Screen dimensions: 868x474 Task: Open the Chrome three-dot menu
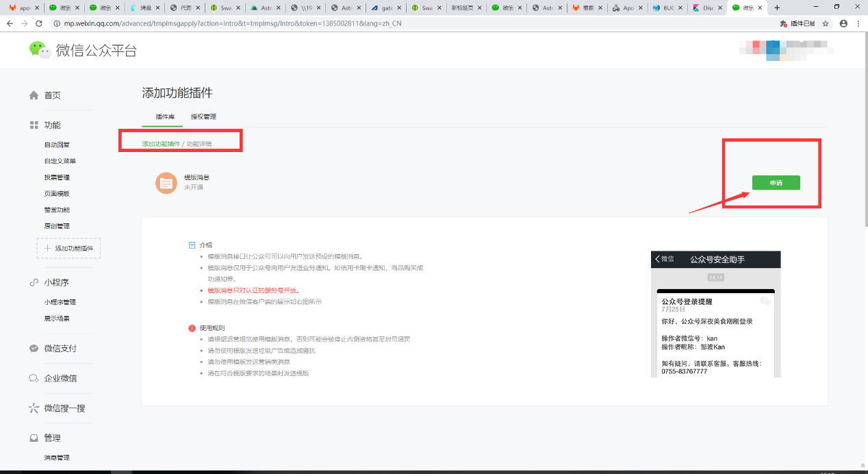858,23
